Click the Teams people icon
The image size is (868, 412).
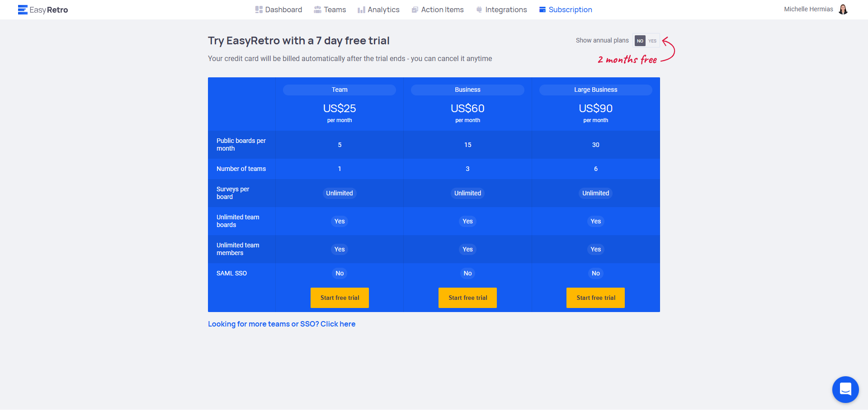click(x=318, y=9)
